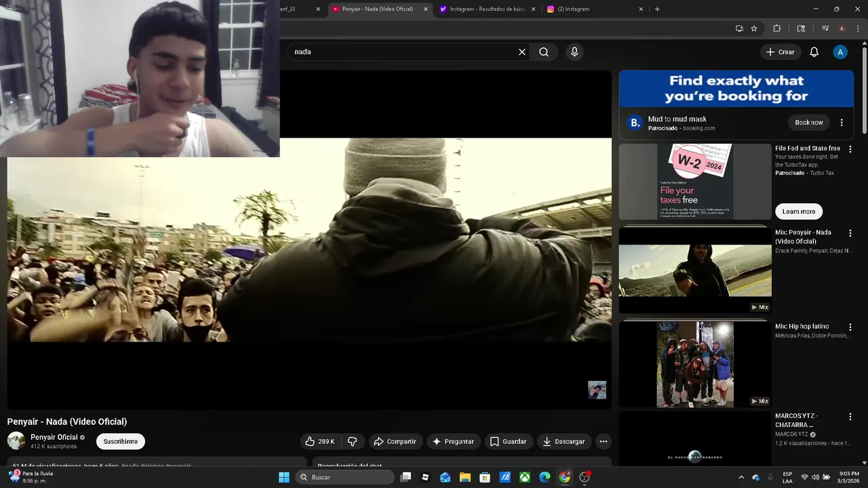Switch to Instagram search results tab
The height and width of the screenshot is (488, 868).
pos(487,9)
